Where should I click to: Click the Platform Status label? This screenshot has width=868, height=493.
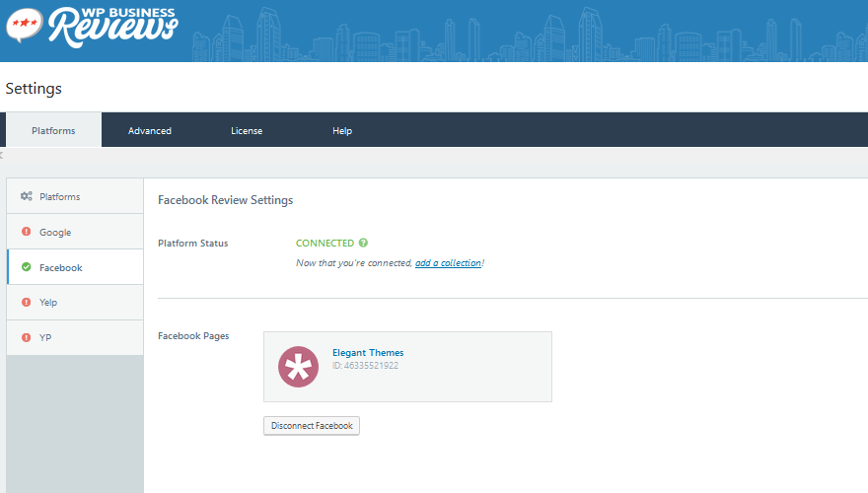click(192, 243)
